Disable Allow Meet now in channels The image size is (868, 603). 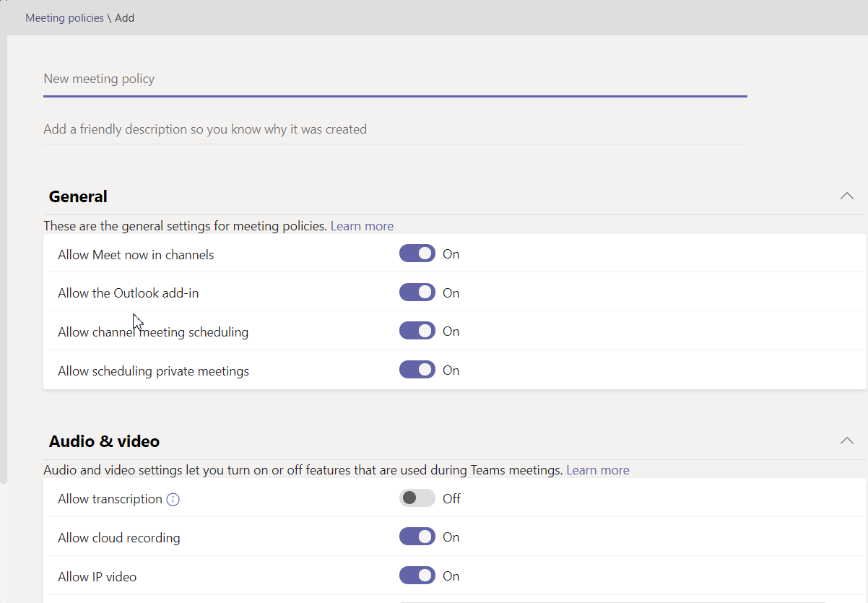417,253
